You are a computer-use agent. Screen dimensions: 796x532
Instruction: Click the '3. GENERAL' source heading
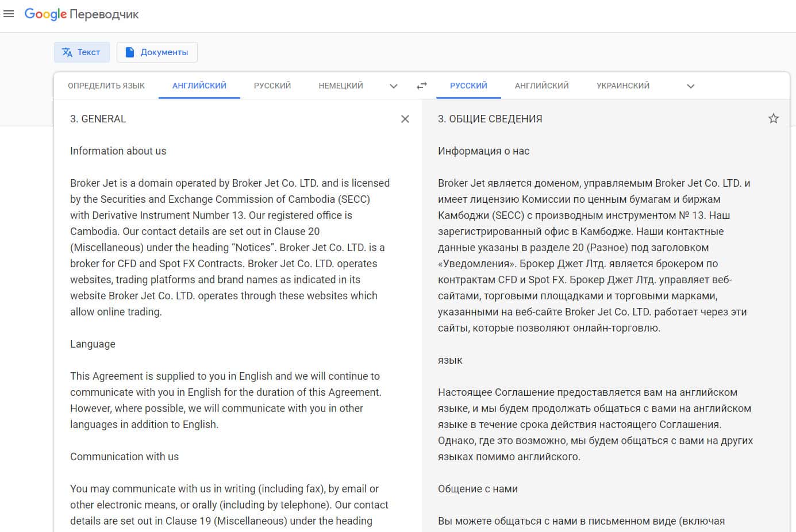coord(98,119)
